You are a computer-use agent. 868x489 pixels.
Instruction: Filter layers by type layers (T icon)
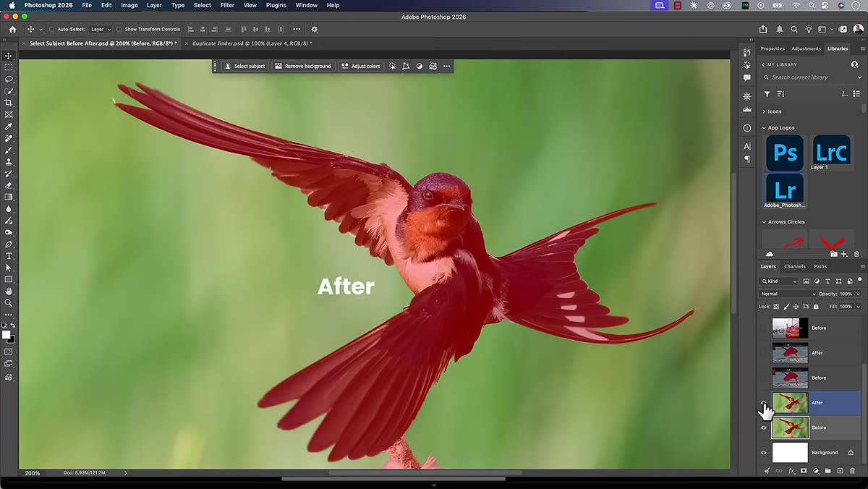[828, 281]
